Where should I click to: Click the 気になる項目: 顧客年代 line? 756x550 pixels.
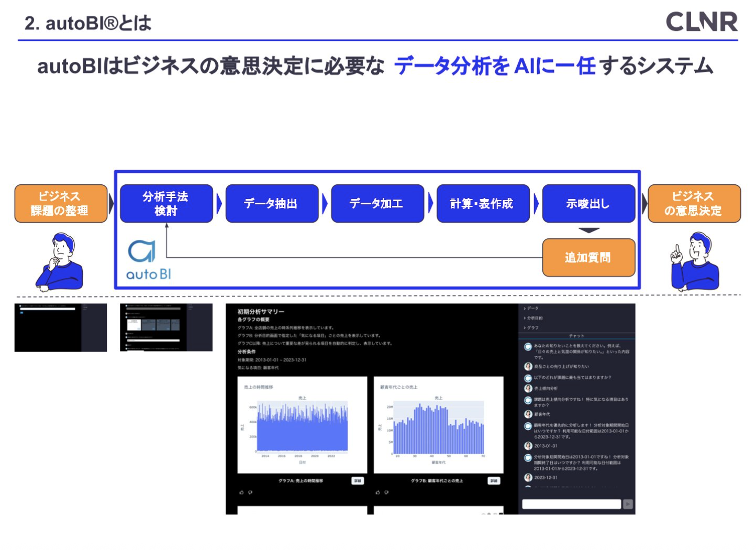tap(258, 368)
